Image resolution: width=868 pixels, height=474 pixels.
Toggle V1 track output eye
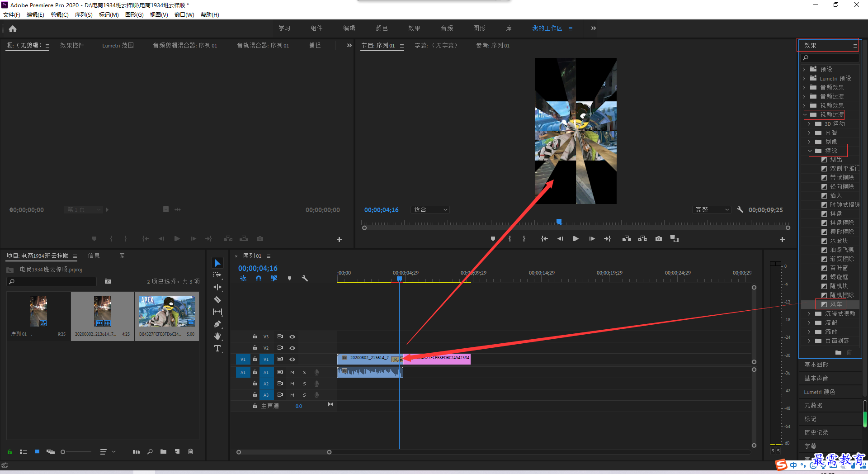pyautogui.click(x=292, y=359)
